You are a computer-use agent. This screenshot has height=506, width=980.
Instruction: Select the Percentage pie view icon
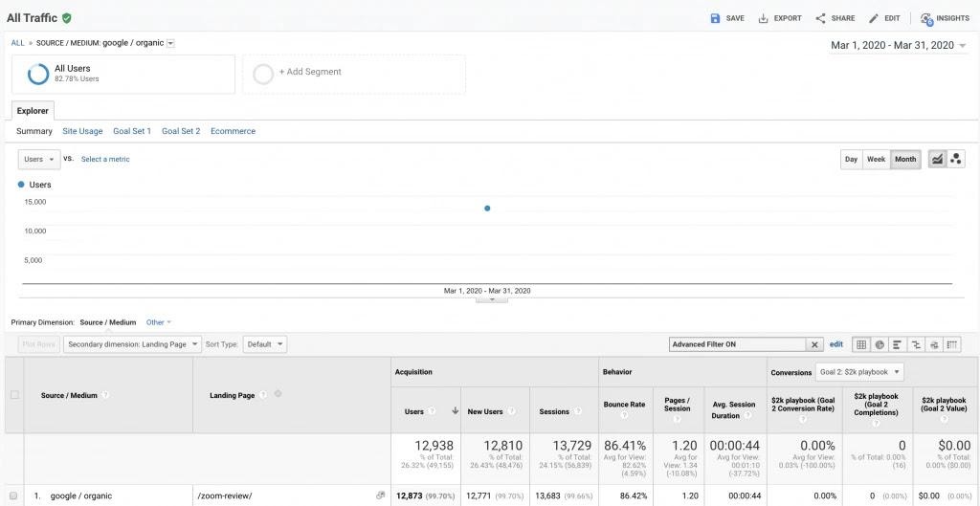pos(880,344)
